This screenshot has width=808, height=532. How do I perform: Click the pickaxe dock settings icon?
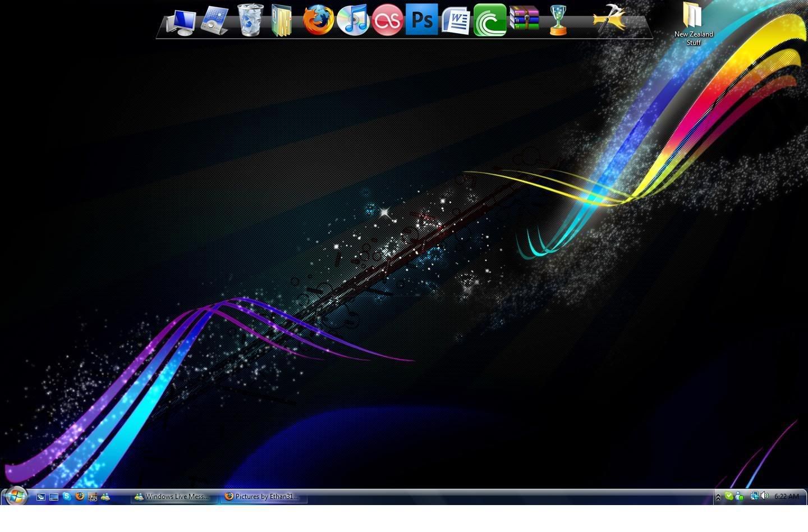coord(609,18)
